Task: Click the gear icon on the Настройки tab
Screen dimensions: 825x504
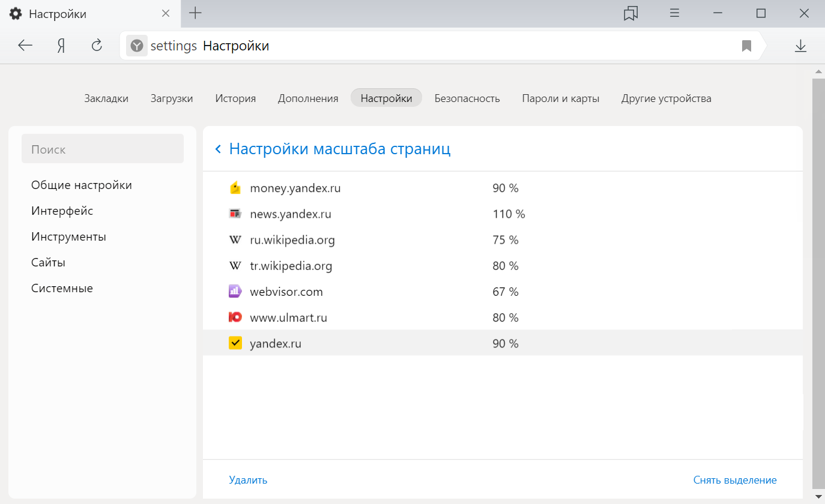Action: [x=16, y=14]
